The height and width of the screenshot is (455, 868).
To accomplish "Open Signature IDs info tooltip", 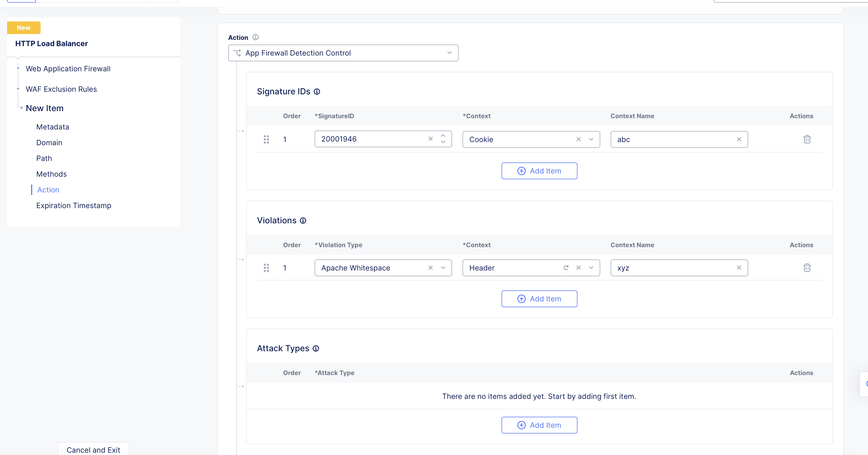I will pyautogui.click(x=317, y=92).
